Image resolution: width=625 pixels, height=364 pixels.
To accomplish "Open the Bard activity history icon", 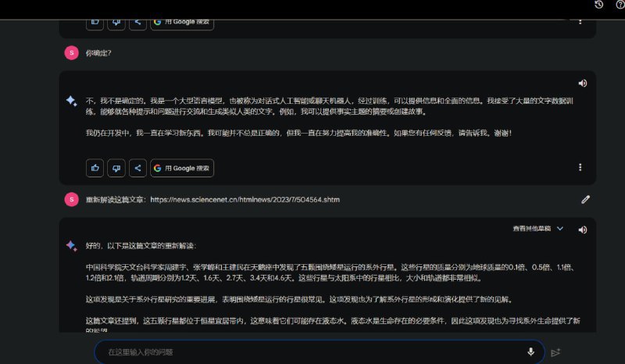I will pos(598,5).
